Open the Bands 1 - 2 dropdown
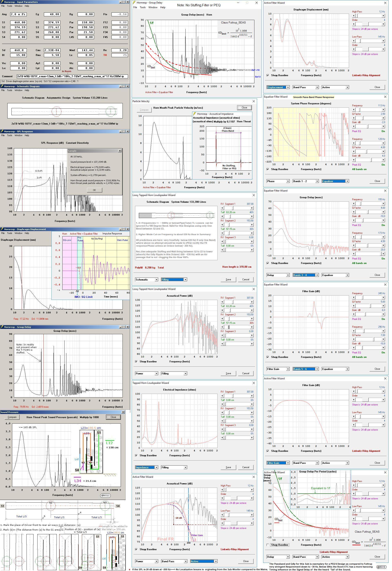The width and height of the screenshot is (392, 571). pyautogui.click(x=305, y=181)
